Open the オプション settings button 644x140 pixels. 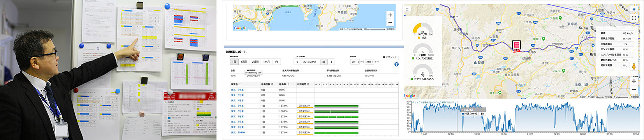[390, 57]
